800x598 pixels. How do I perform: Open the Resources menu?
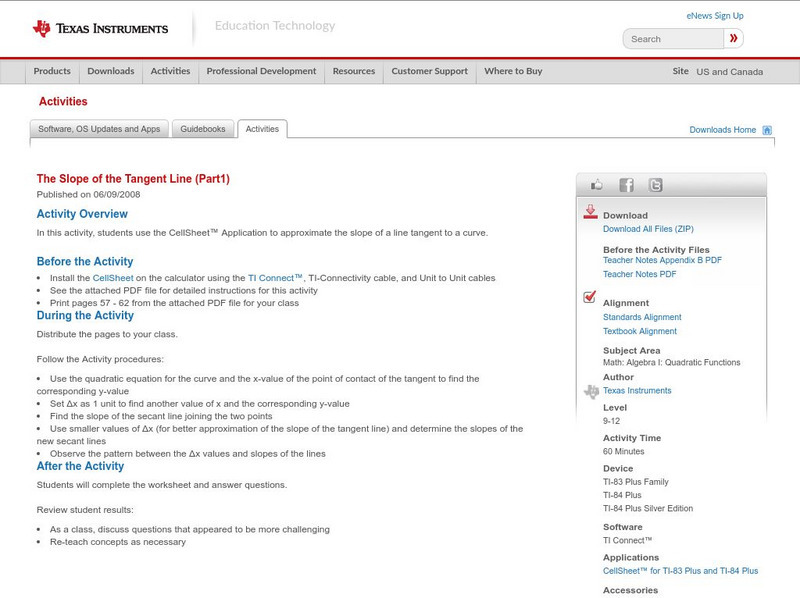tap(354, 71)
